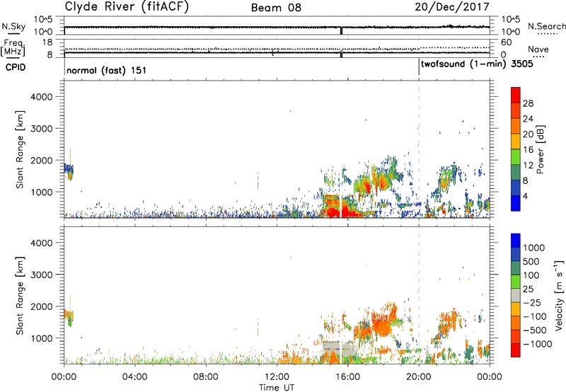Click the 'Power [dB]' colorbar label
Image resolution: width=566 pixels, height=392 pixels.
tap(540, 149)
